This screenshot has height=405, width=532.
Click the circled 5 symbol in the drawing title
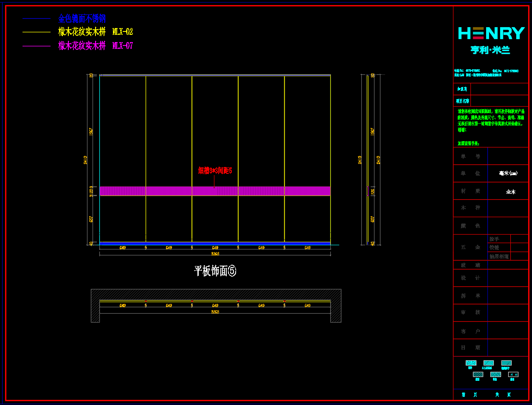[232, 271]
